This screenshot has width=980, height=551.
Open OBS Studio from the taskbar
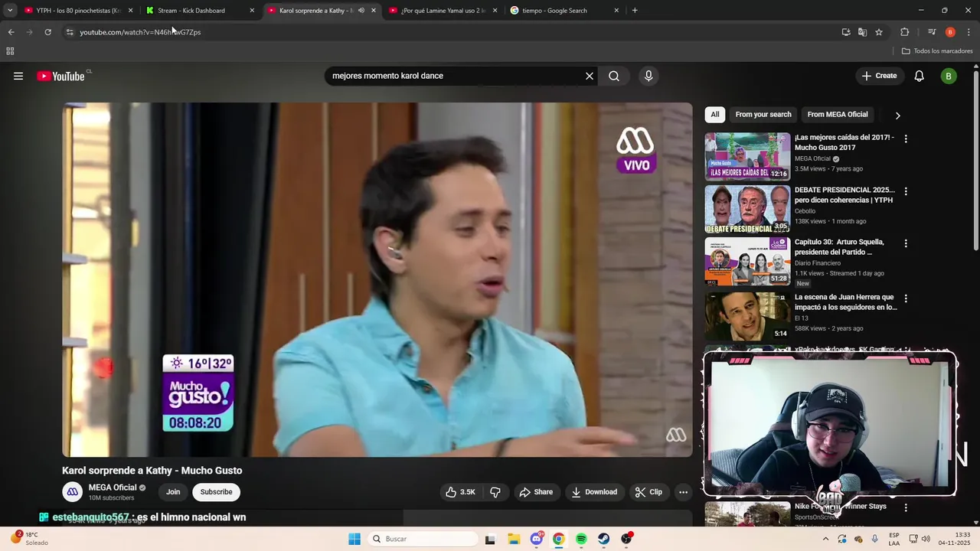627,539
